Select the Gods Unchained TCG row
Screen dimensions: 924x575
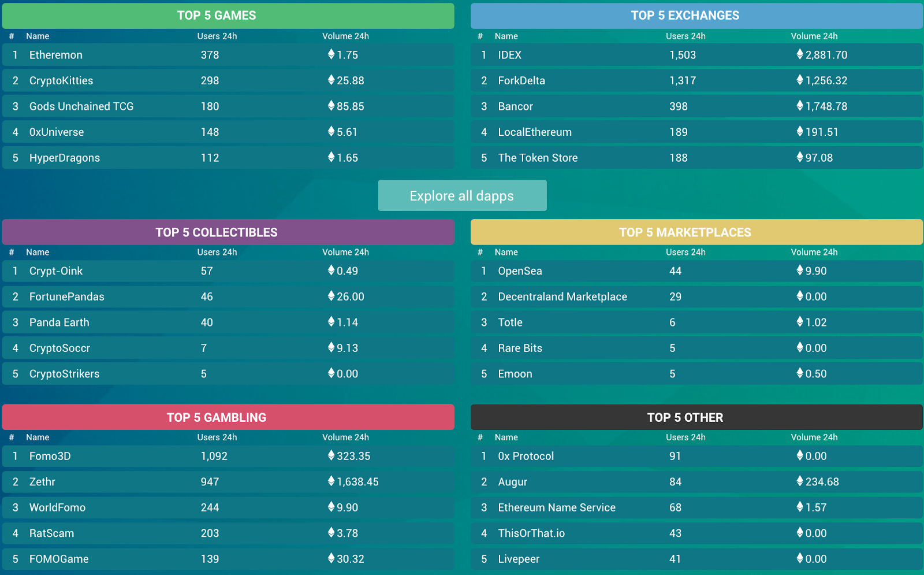coord(81,106)
